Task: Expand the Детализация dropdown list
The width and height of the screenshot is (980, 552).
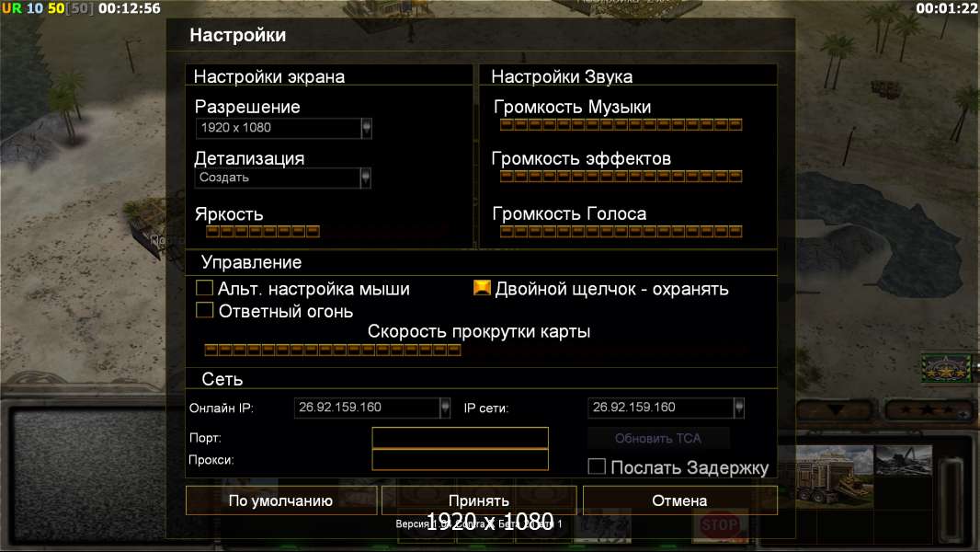Action: [366, 178]
